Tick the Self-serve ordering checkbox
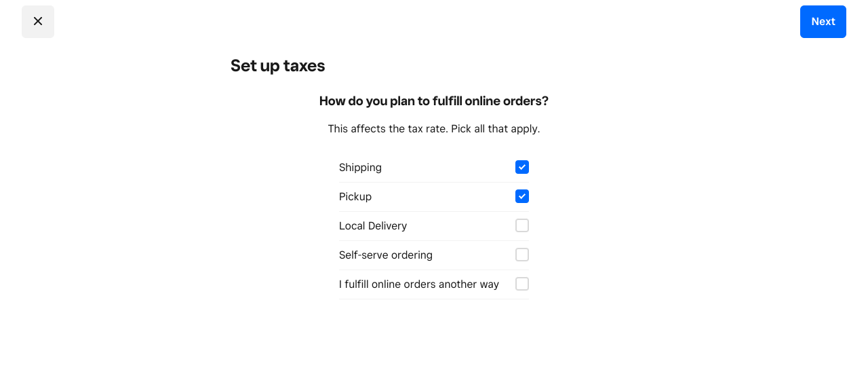The width and height of the screenshot is (868, 387). point(521,255)
